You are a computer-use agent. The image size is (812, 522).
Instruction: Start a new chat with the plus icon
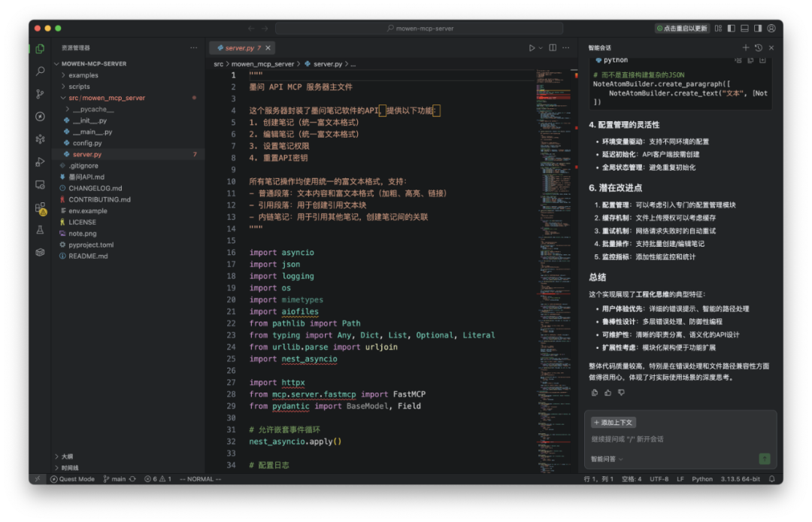click(x=745, y=47)
